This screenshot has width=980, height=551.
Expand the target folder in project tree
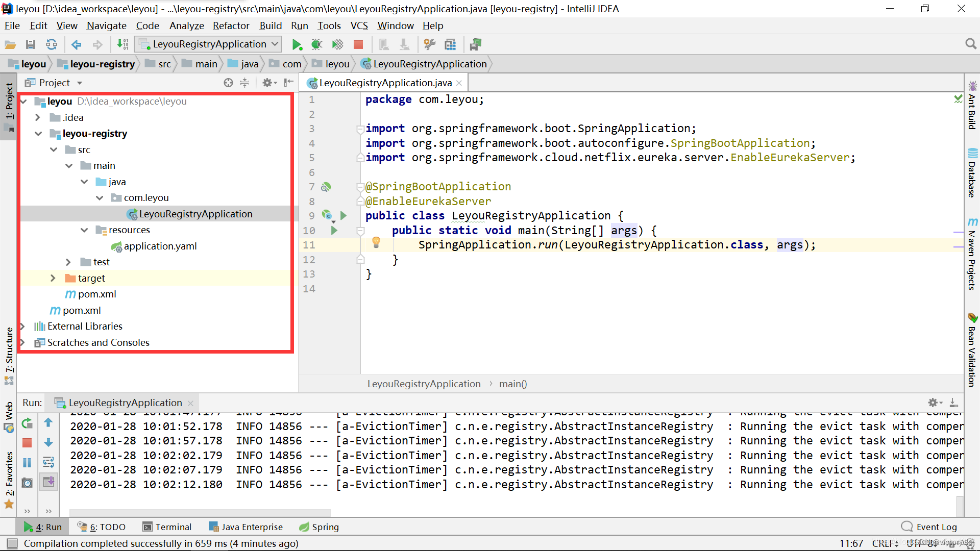(x=53, y=278)
